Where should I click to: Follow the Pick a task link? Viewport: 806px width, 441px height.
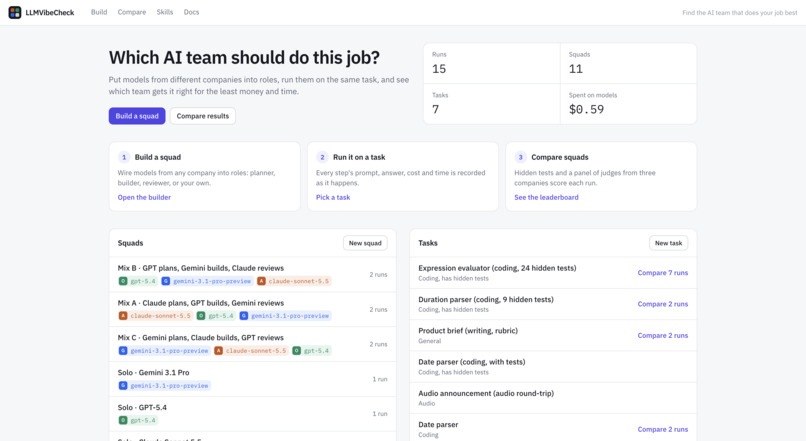333,197
